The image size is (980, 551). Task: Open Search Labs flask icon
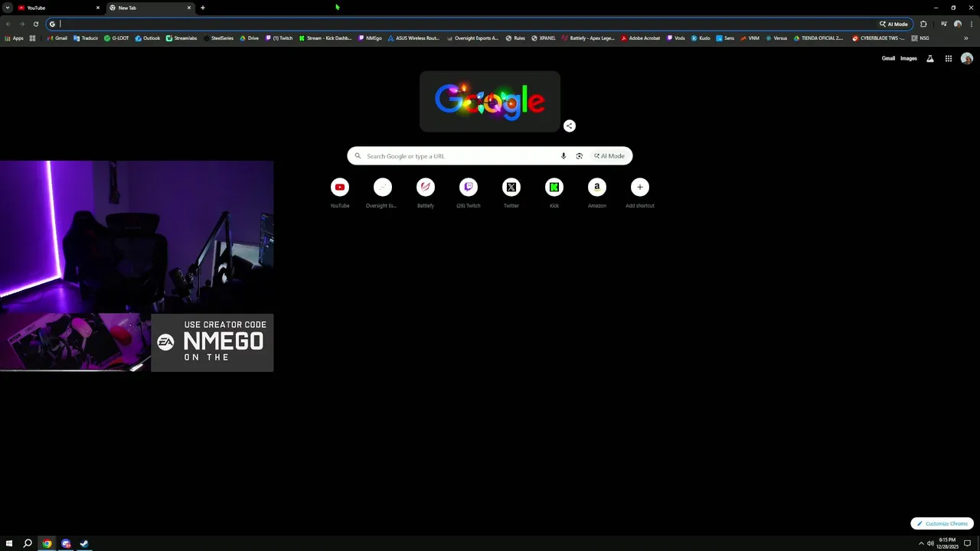(x=930, y=58)
